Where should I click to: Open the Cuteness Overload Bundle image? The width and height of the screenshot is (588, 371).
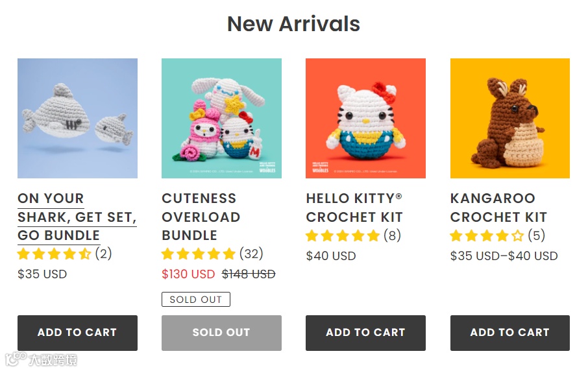(221, 118)
